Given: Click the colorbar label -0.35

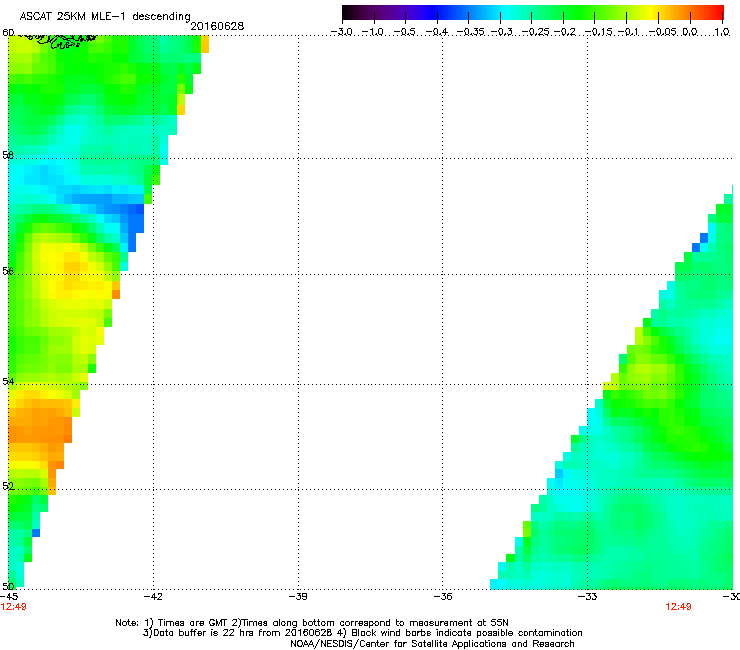Looking at the screenshot, I should click(470, 32).
